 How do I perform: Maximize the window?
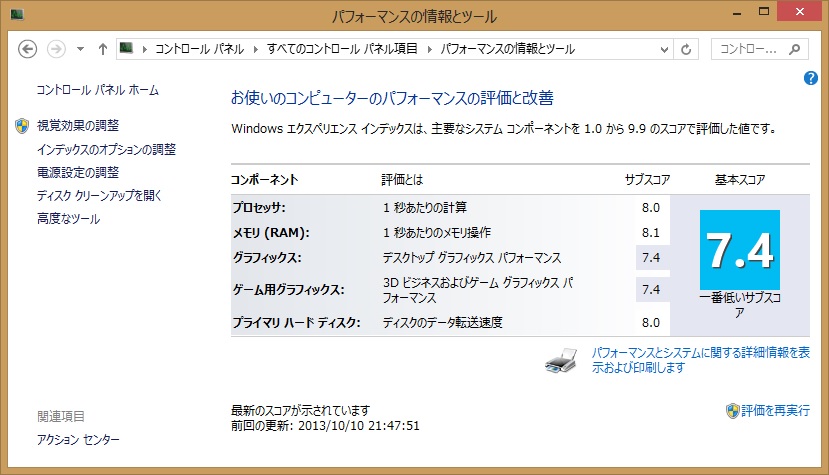point(764,12)
